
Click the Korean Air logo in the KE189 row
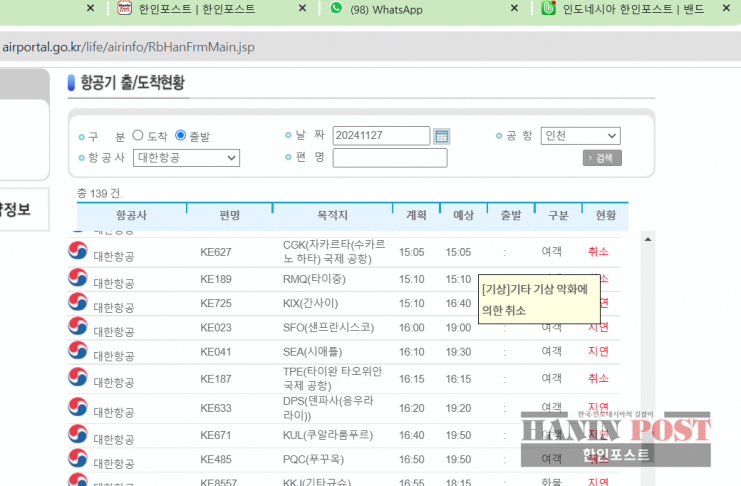pyautogui.click(x=77, y=278)
